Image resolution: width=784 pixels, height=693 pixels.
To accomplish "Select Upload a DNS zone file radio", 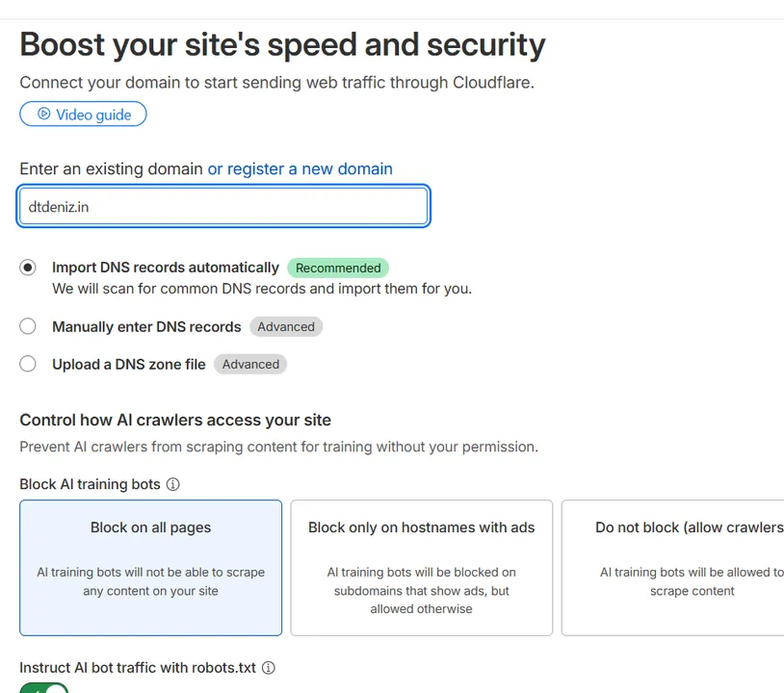I will coord(28,364).
